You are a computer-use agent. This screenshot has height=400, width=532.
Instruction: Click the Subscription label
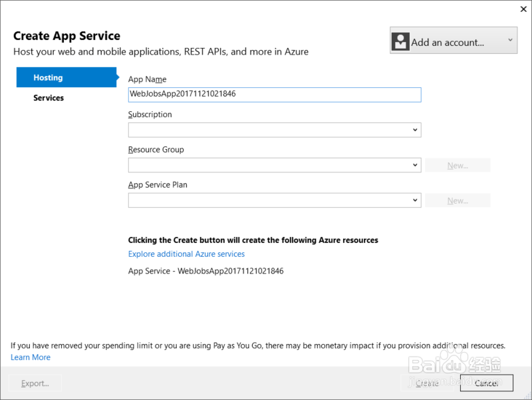pos(150,114)
